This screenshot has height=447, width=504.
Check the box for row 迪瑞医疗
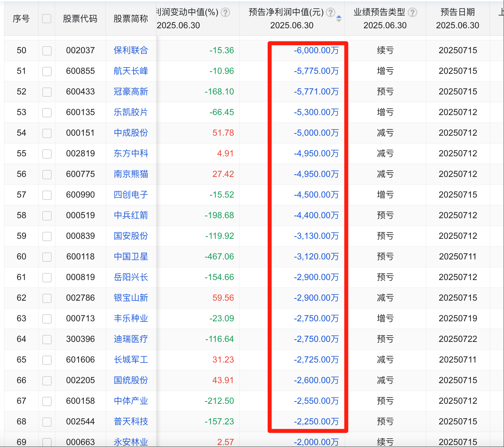pyautogui.click(x=47, y=339)
